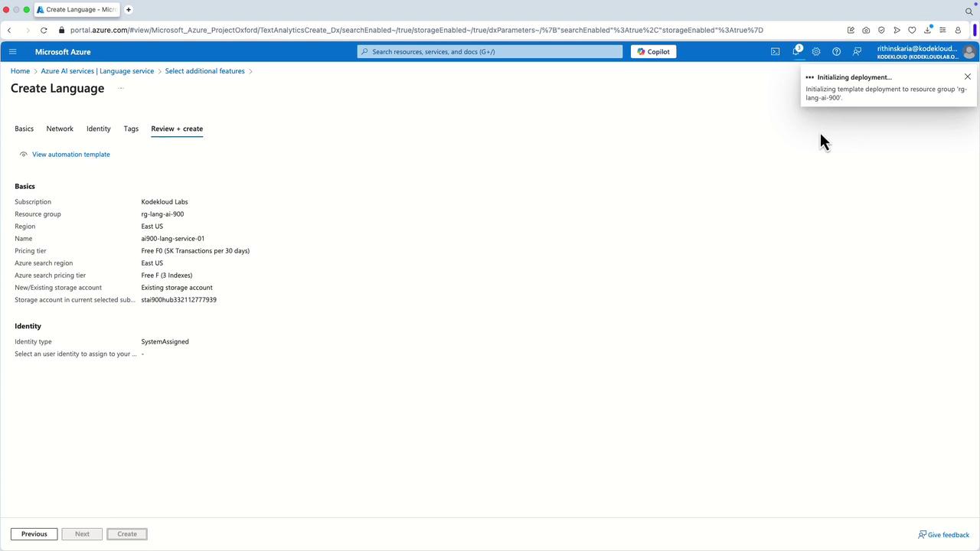Focus the Search resources, services, and docs box
The image size is (980, 551).
click(490, 52)
